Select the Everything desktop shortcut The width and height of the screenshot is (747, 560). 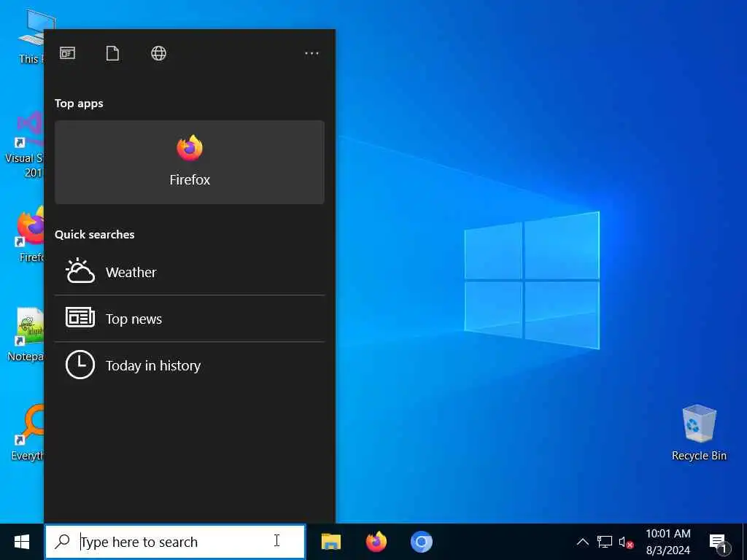tap(28, 432)
